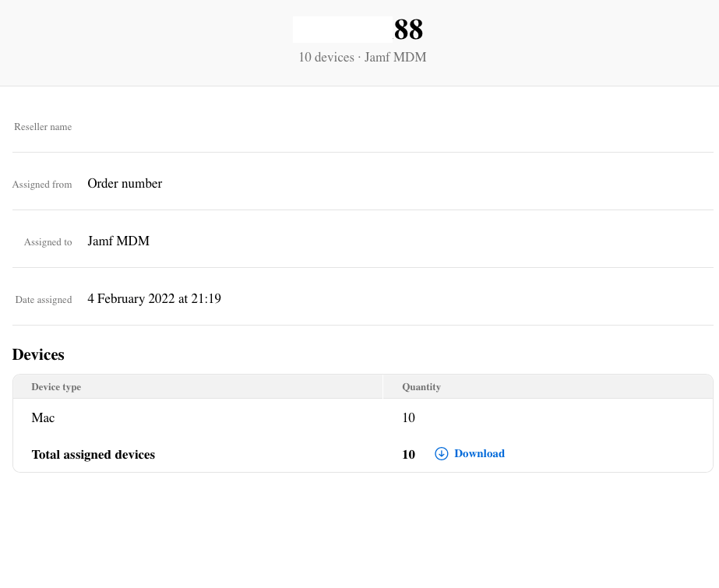
Task: Open the Download link text
Action: pos(479,454)
